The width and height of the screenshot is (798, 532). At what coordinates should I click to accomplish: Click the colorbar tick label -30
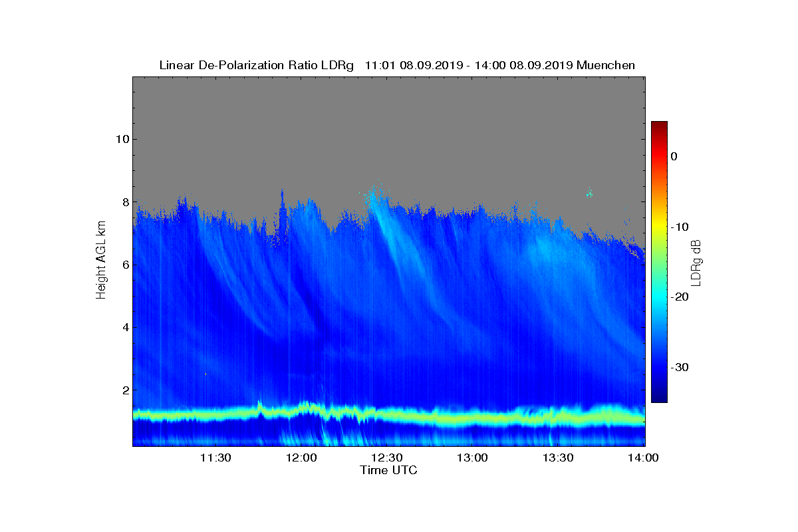[679, 368]
